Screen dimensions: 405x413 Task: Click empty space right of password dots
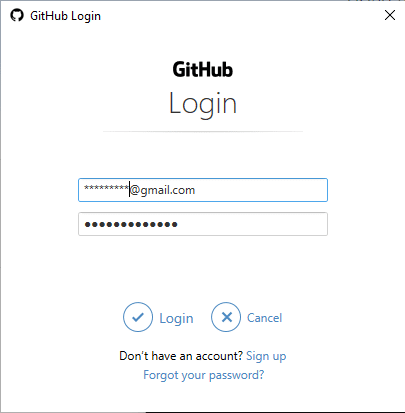tap(252, 224)
